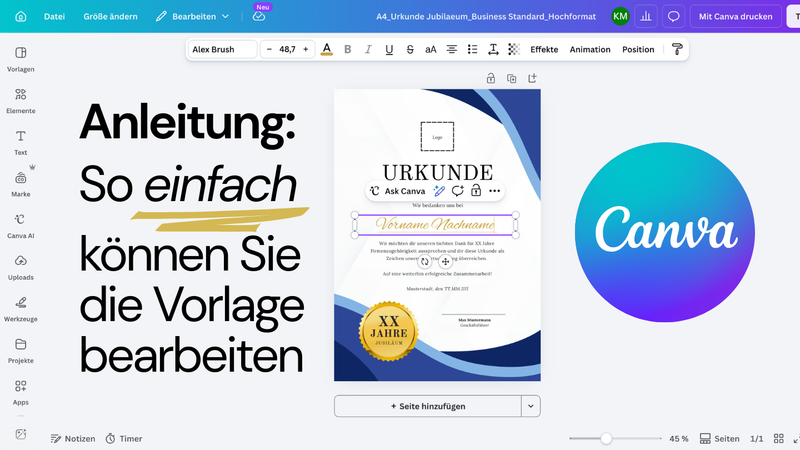Open Projekte in the sidebar
The image size is (800, 450).
(21, 351)
